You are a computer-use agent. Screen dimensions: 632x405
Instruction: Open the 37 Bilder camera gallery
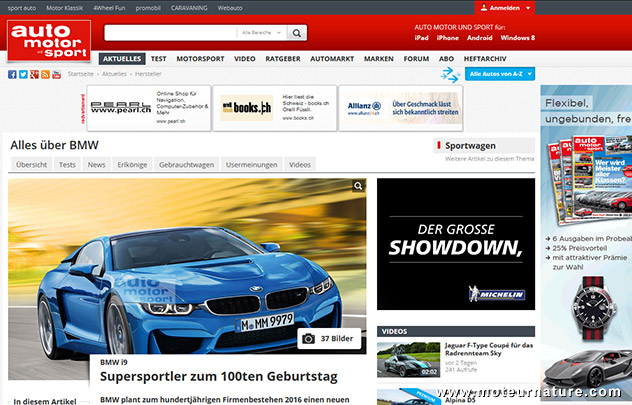pos(329,339)
